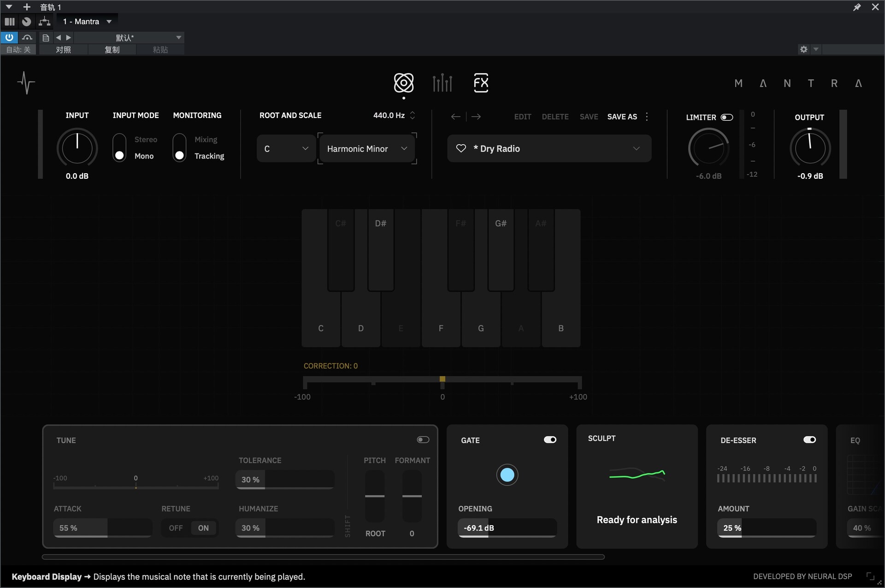This screenshot has width=885, height=588.
Task: Turn on the Tune module switch
Action: [x=423, y=440]
